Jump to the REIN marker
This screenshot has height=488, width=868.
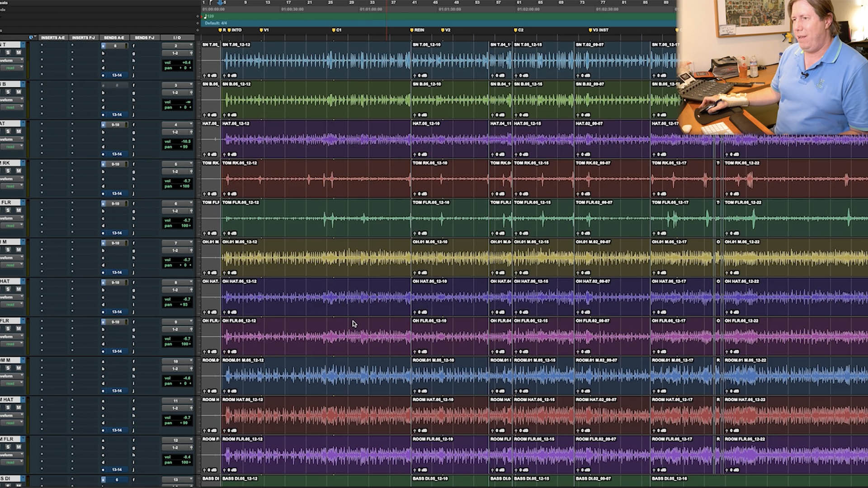pyautogui.click(x=417, y=30)
